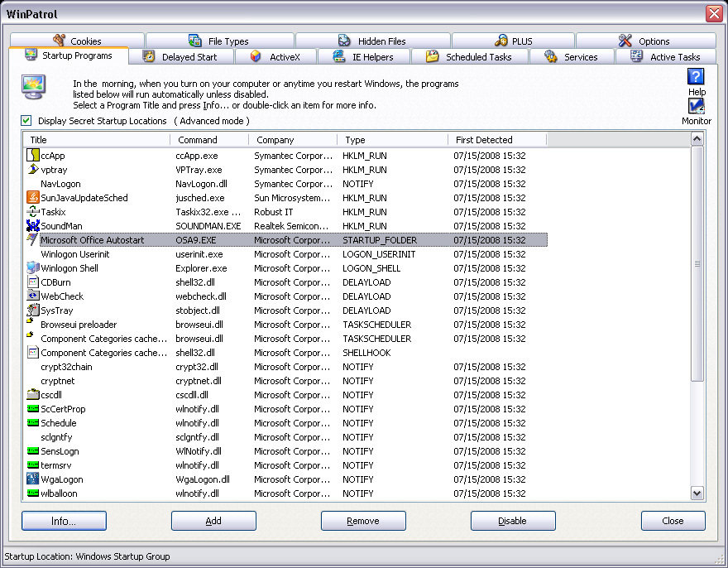Click the WebCheck row icon

[x=32, y=296]
